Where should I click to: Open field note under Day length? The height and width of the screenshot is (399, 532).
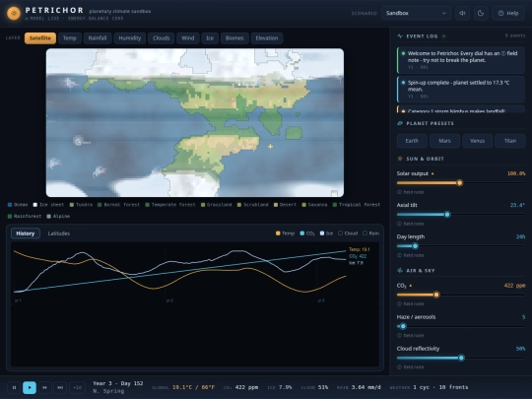coord(410,255)
